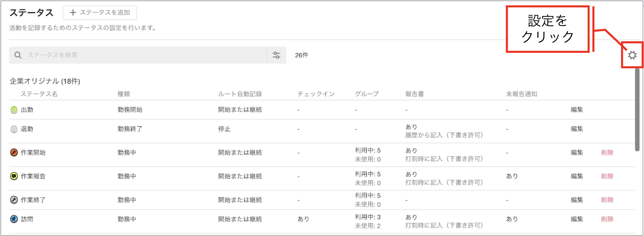The height and width of the screenshot is (236, 644).
Task: Click the ルート自動記録 column header
Action: coord(240,94)
